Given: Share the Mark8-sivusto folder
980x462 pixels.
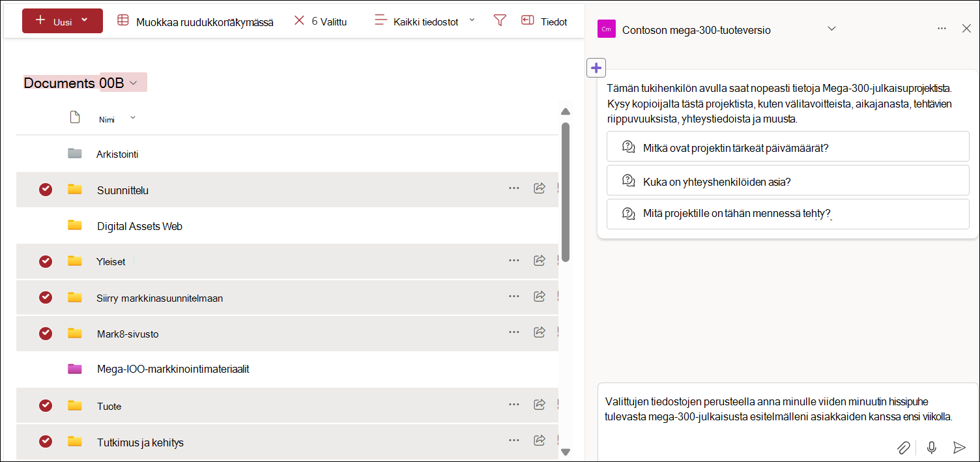Looking at the screenshot, I should 540,332.
